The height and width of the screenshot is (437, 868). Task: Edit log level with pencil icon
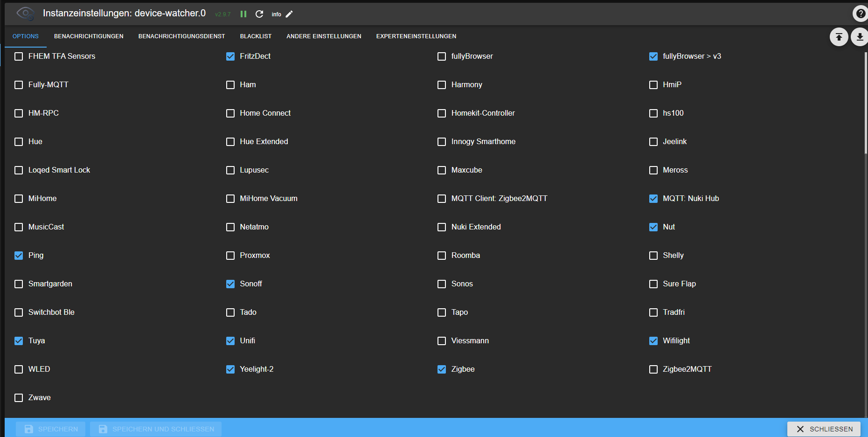[x=289, y=14]
